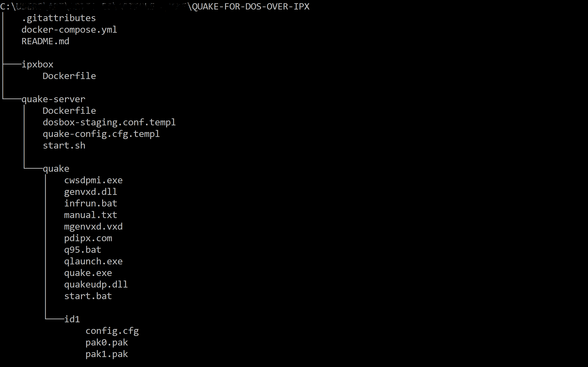The image size is (588, 367).
Task: Click the genvxd.dll file name
Action: [x=91, y=192]
